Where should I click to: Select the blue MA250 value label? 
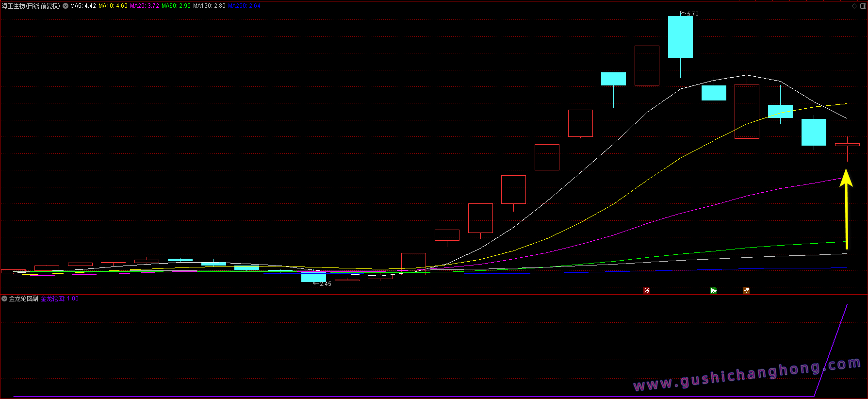(x=244, y=6)
